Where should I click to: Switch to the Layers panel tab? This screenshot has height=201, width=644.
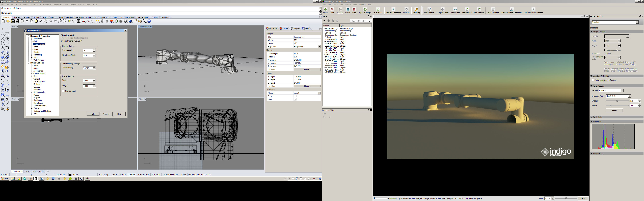point(284,28)
